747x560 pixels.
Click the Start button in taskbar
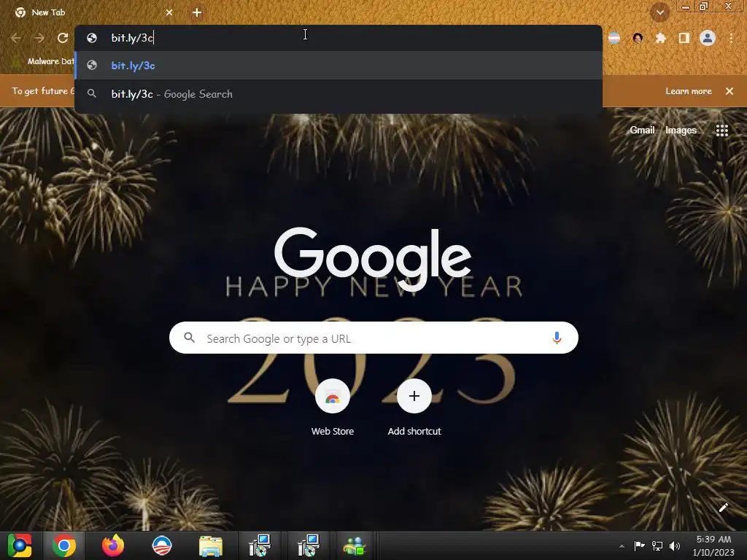(20, 545)
